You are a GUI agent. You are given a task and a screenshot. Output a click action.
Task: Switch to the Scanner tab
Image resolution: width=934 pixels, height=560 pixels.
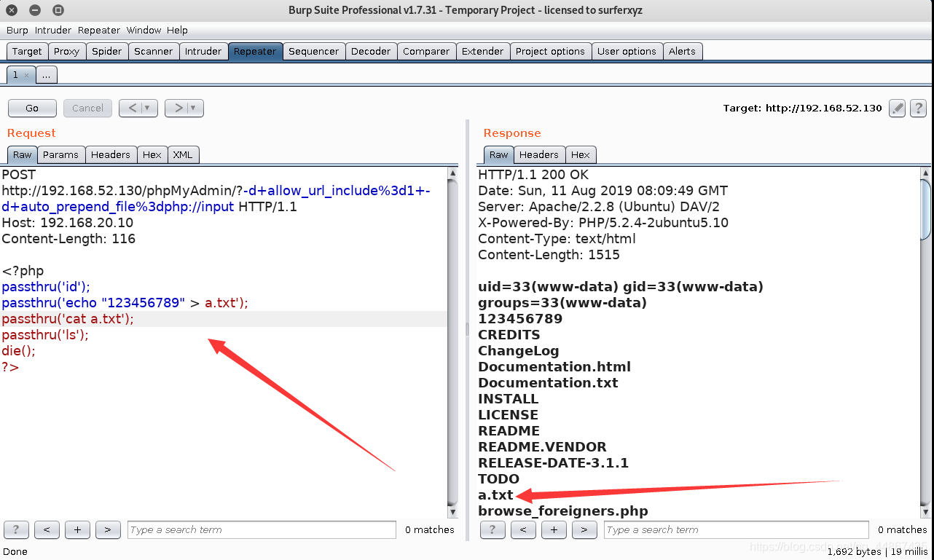pyautogui.click(x=154, y=52)
